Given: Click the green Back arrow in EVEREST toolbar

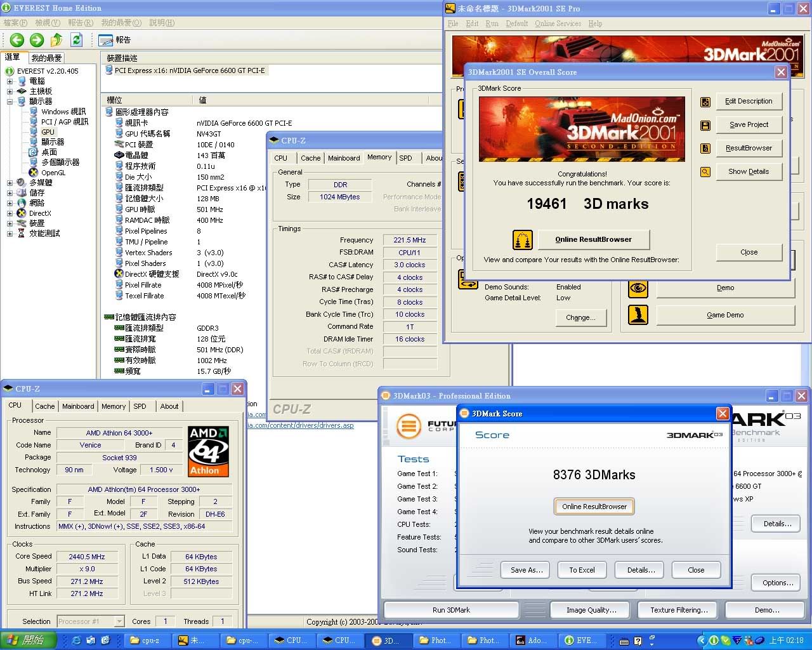Looking at the screenshot, I should pyautogui.click(x=17, y=40).
